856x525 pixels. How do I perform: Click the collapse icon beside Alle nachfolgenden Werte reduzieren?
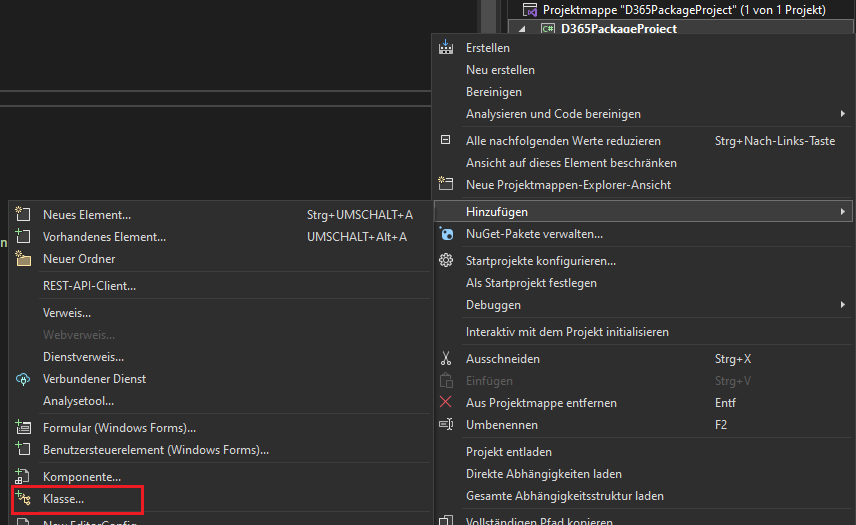[445, 140]
